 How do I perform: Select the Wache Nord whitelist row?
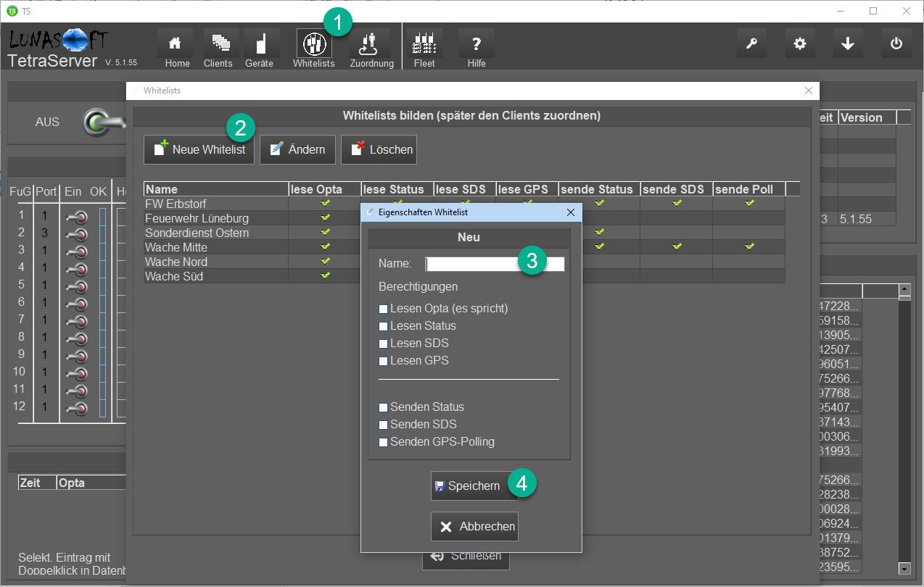464,262
